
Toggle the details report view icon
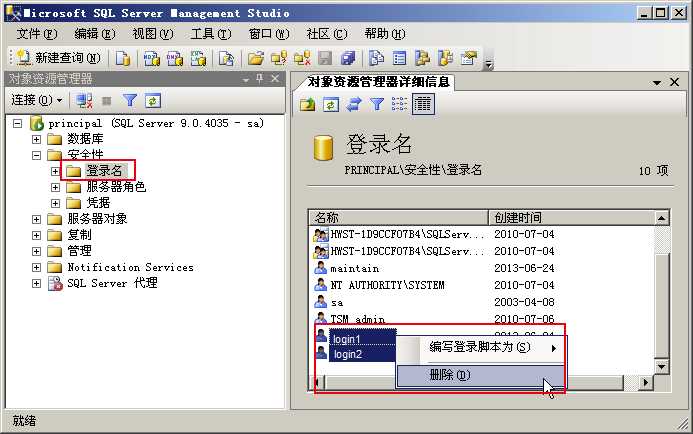pyautogui.click(x=423, y=104)
